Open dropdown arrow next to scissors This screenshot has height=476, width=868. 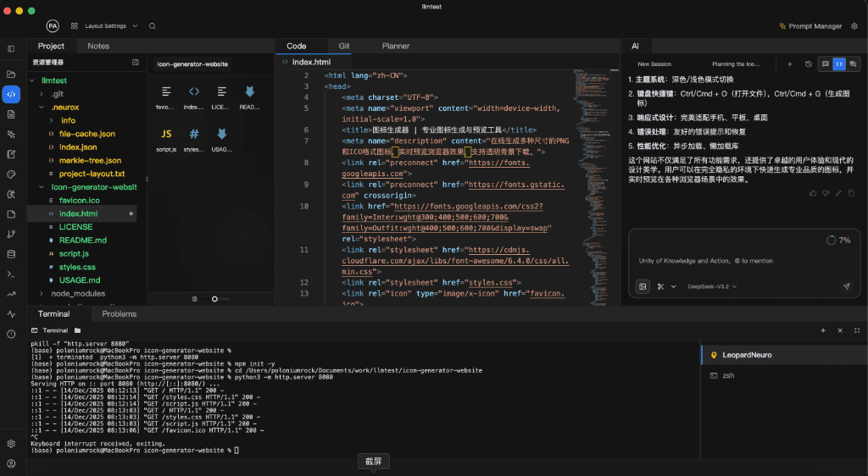point(674,286)
